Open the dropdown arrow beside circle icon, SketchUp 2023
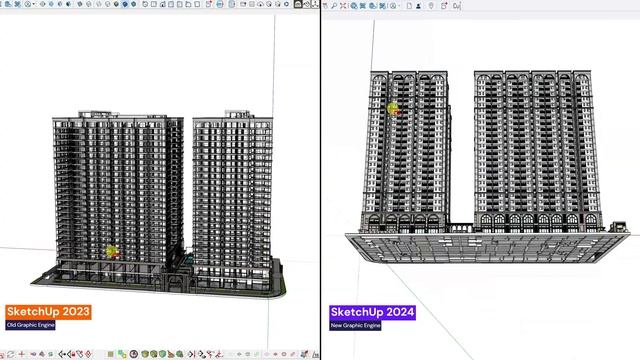The width and height of the screenshot is (640, 360). click(x=33, y=4)
